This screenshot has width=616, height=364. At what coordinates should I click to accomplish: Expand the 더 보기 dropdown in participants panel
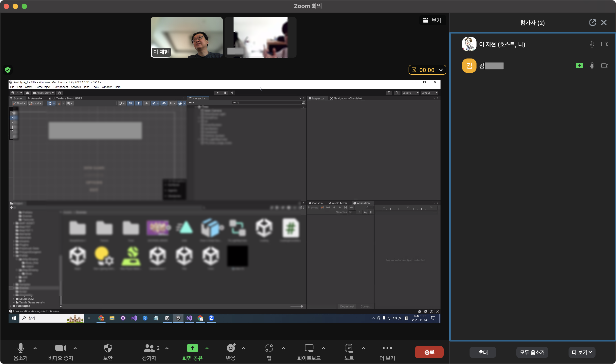pyautogui.click(x=582, y=353)
